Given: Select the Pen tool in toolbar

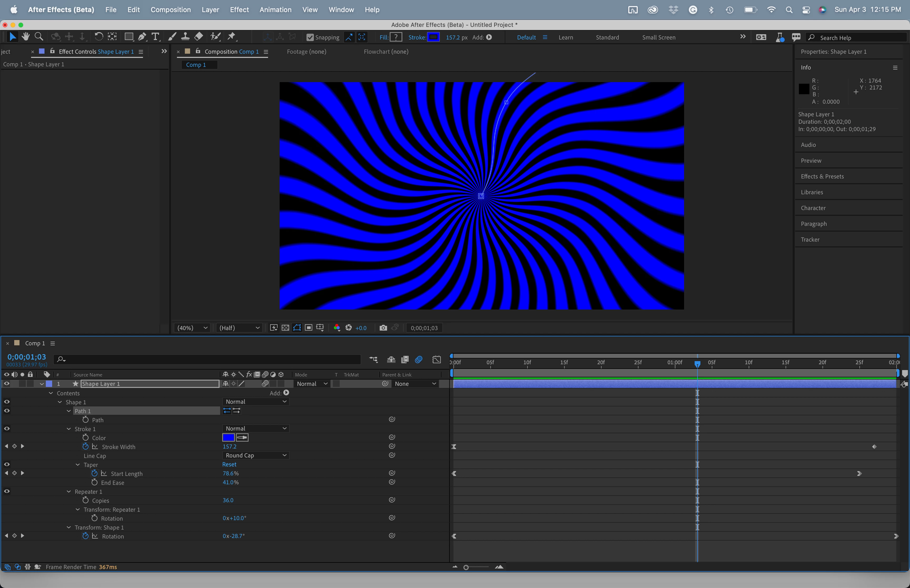Looking at the screenshot, I should tap(142, 37).
